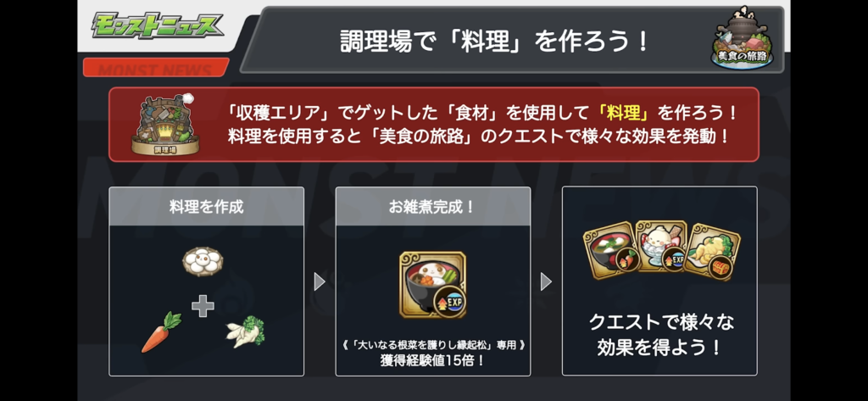Select the お雑煮完成！ panel header
The height and width of the screenshot is (401, 868).
click(433, 207)
